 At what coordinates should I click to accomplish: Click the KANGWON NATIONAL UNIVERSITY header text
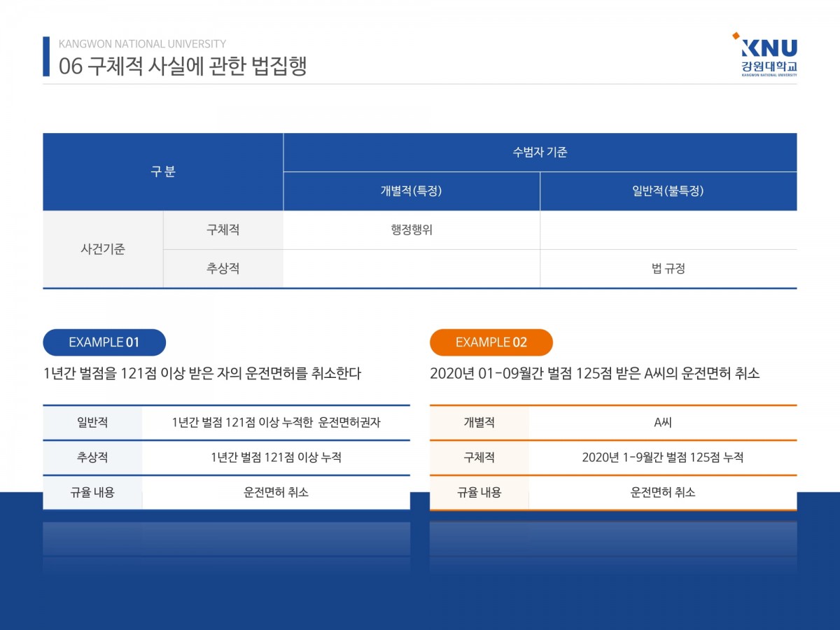coord(142,44)
